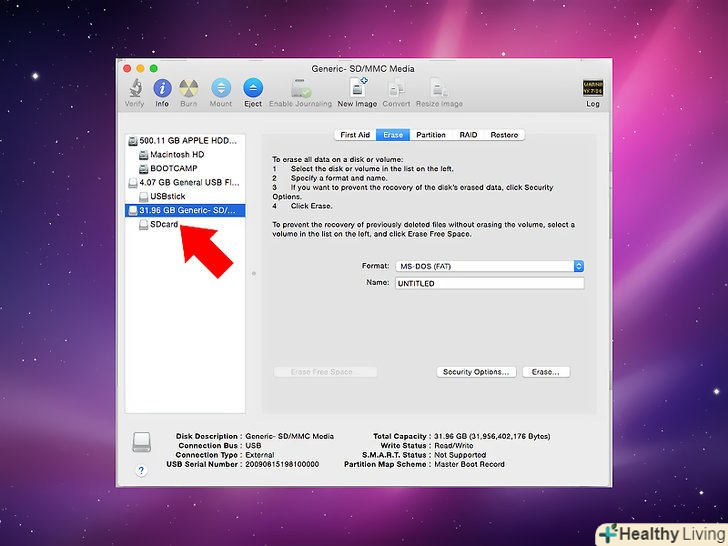The image size is (728, 546).
Task: Switch to the Restore tab
Action: (x=504, y=135)
